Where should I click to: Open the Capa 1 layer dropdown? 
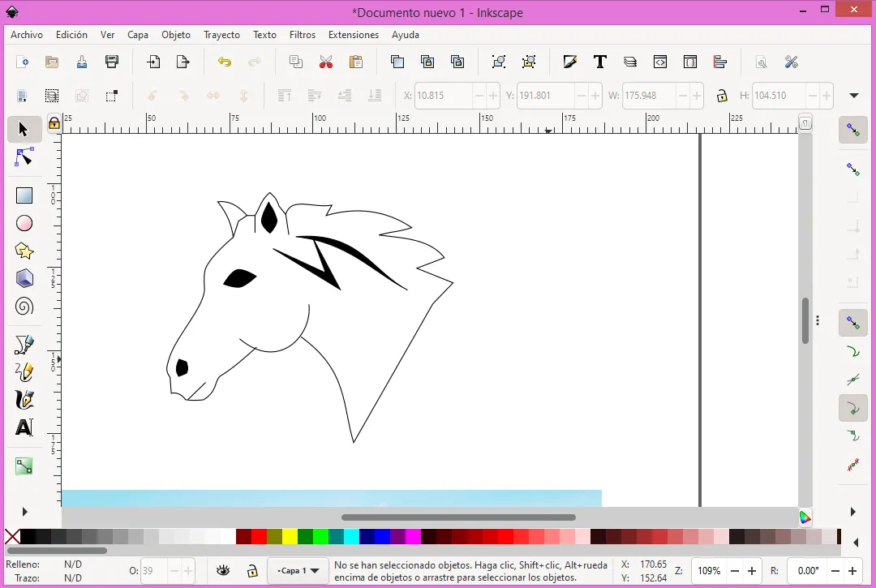(298, 571)
